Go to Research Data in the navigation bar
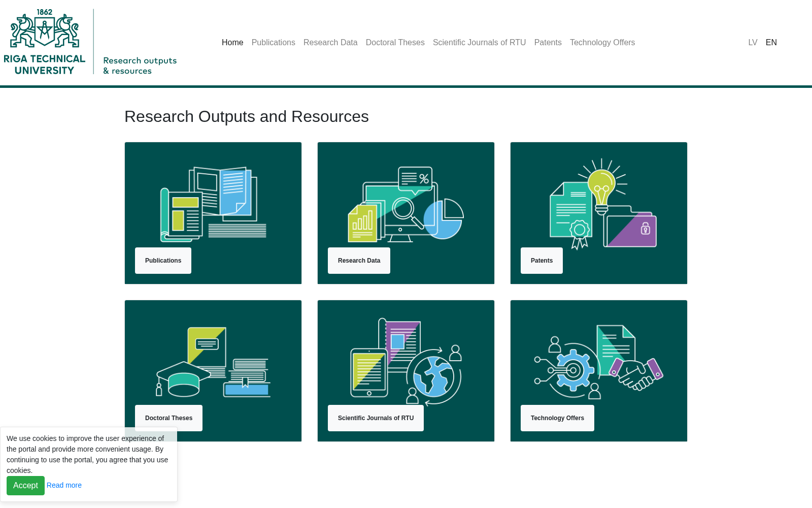Screen dimensions: 812x508 (330, 43)
